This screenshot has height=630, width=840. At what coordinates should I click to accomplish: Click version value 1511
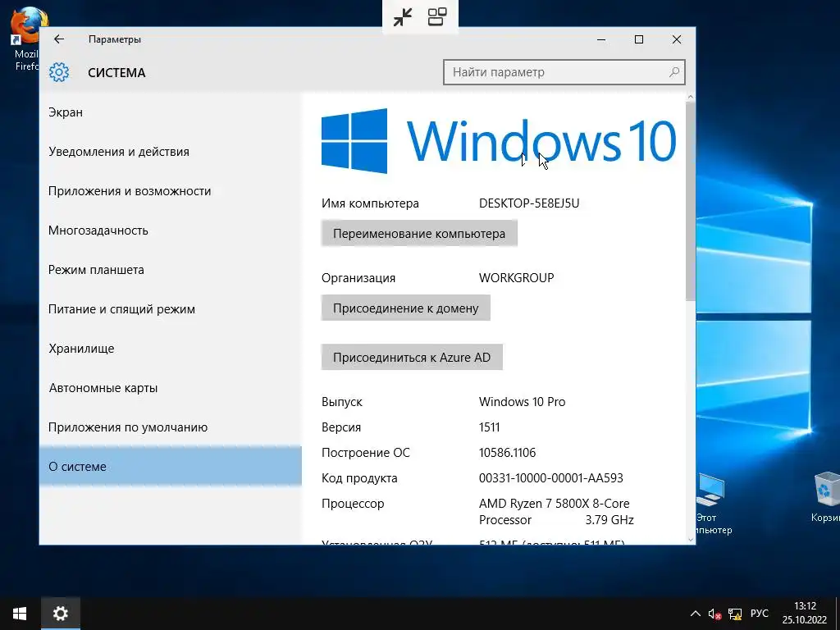click(489, 427)
